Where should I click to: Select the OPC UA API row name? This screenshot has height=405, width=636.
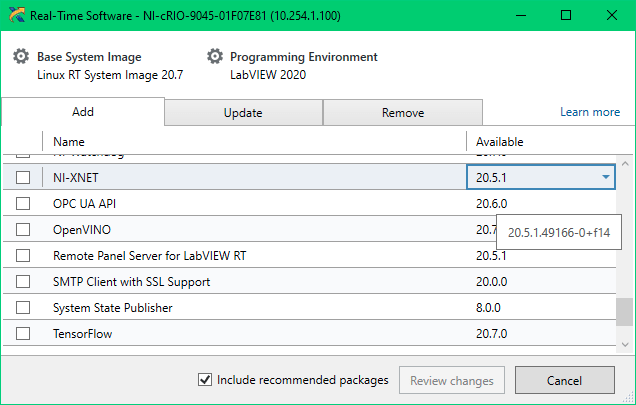point(84,203)
